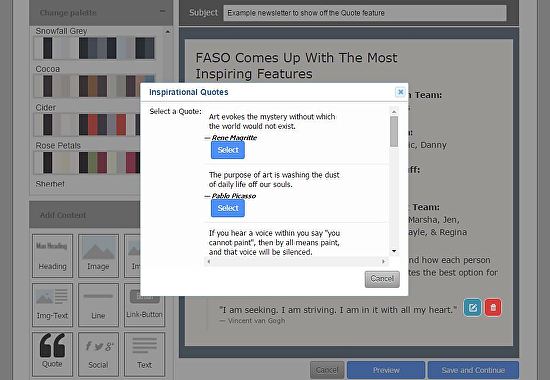
Task: Add a Text content block
Action: pyautogui.click(x=144, y=354)
